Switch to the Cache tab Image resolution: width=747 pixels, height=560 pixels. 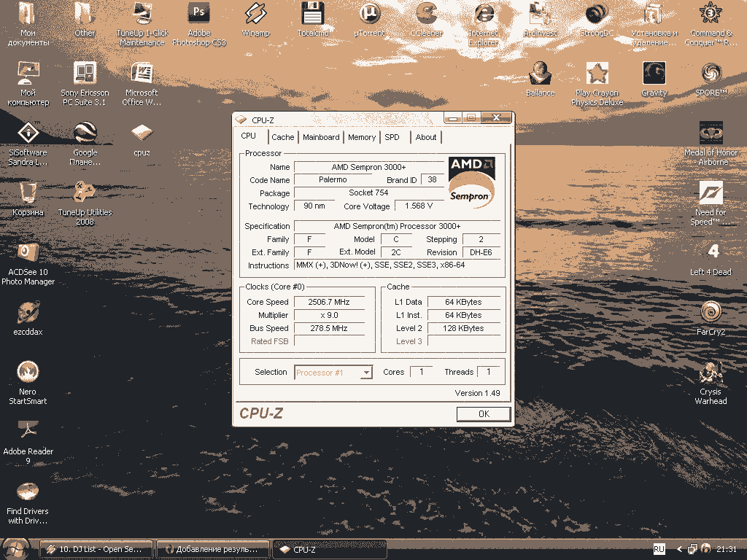pos(282,137)
